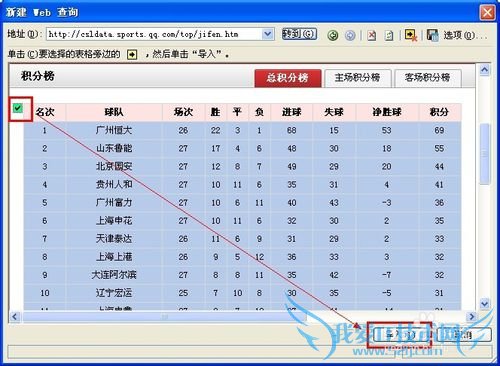This screenshot has width=500, height=366.
Task: Click the 球队 column header
Action: pyautogui.click(x=114, y=112)
